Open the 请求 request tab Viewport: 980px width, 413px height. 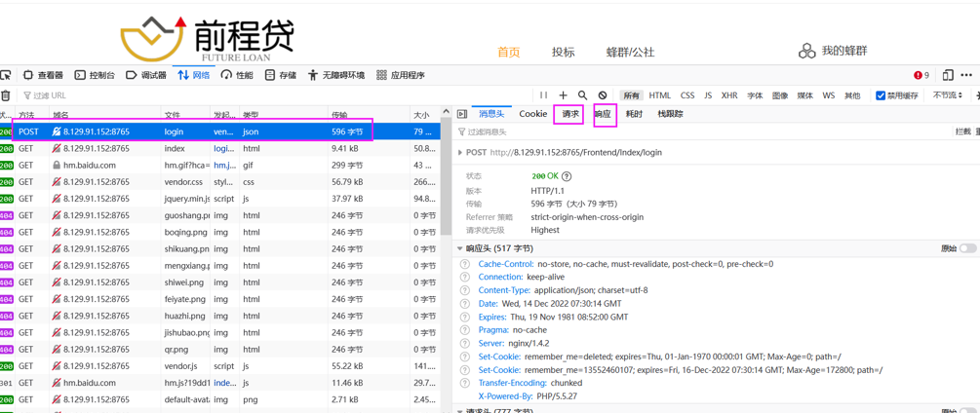tap(569, 114)
